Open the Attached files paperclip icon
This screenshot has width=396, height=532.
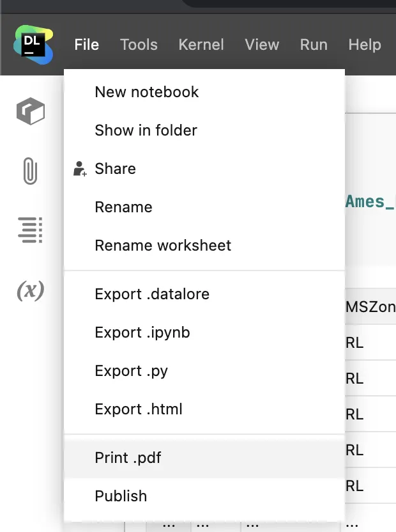(30, 171)
